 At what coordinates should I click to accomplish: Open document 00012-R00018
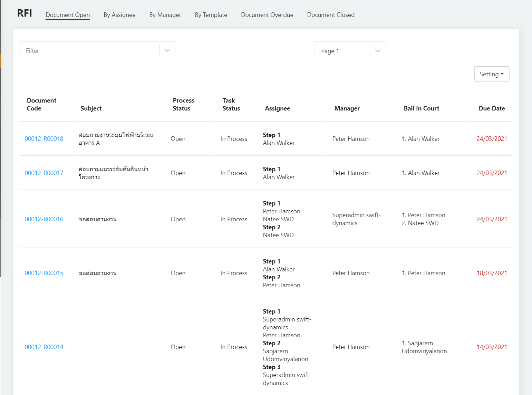click(44, 139)
